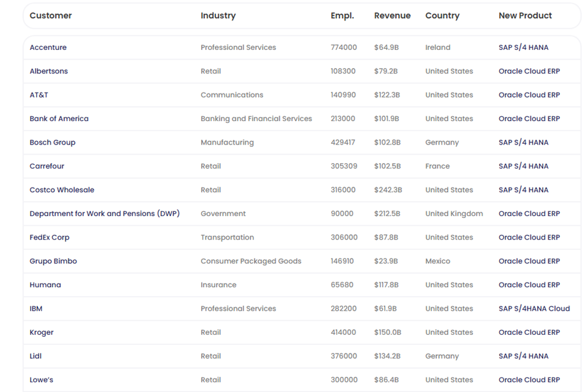This screenshot has width=587, height=392.
Task: Select Oracle Cloud ERP in Humana row
Action: coord(529,285)
